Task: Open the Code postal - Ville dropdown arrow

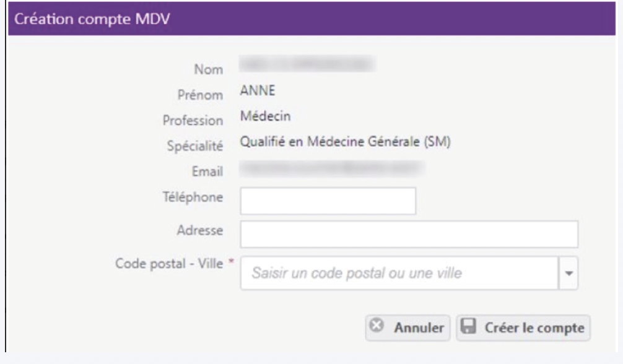Action: [x=569, y=273]
